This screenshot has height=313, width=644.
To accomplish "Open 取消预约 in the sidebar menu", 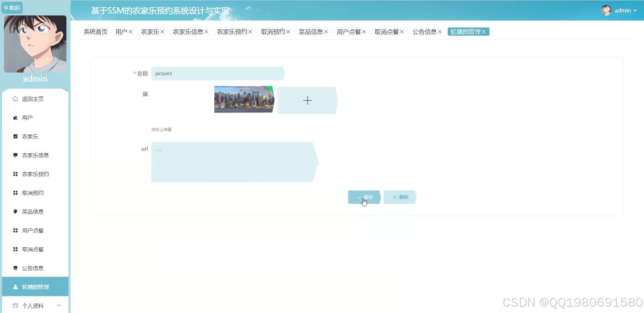I will point(35,193).
